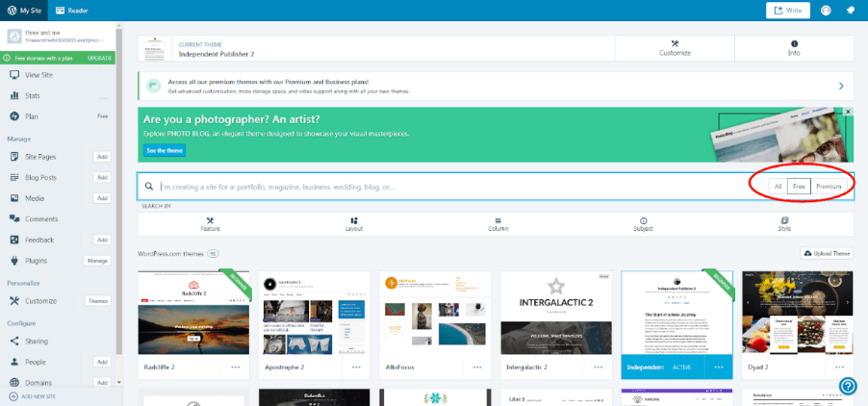868x406 pixels.
Task: Open Site Pages in sidebar
Action: [x=40, y=157]
